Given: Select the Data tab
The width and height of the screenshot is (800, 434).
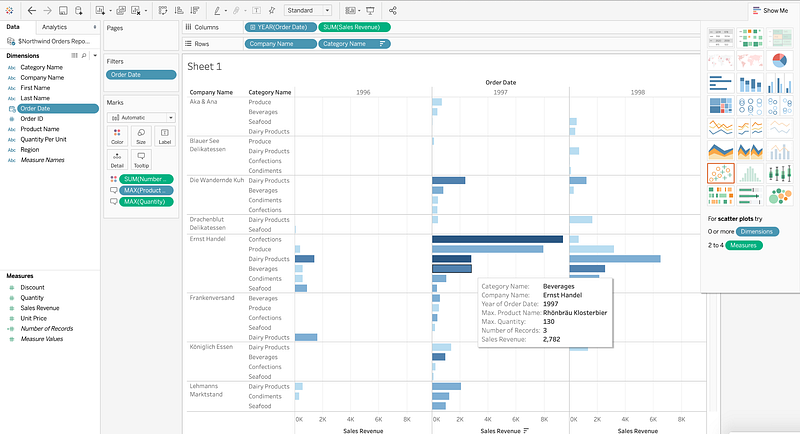Looking at the screenshot, I should 14,27.
